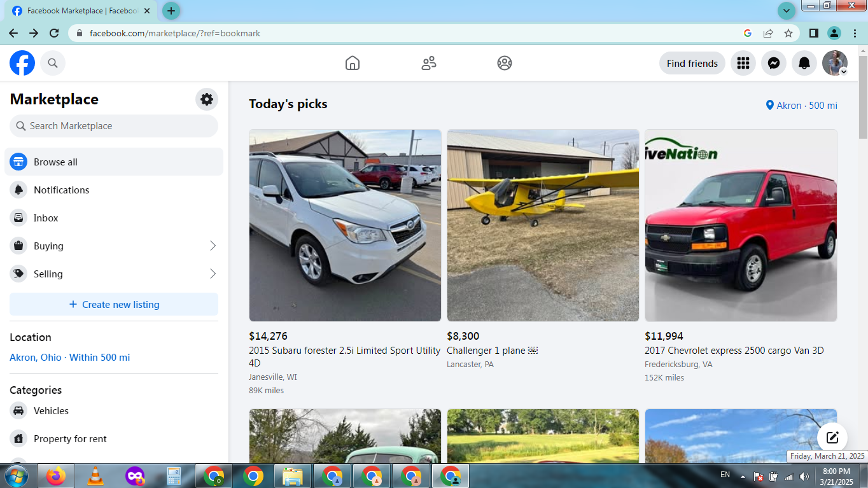
Task: Click the Property for rent house icon
Action: pyautogui.click(x=18, y=438)
